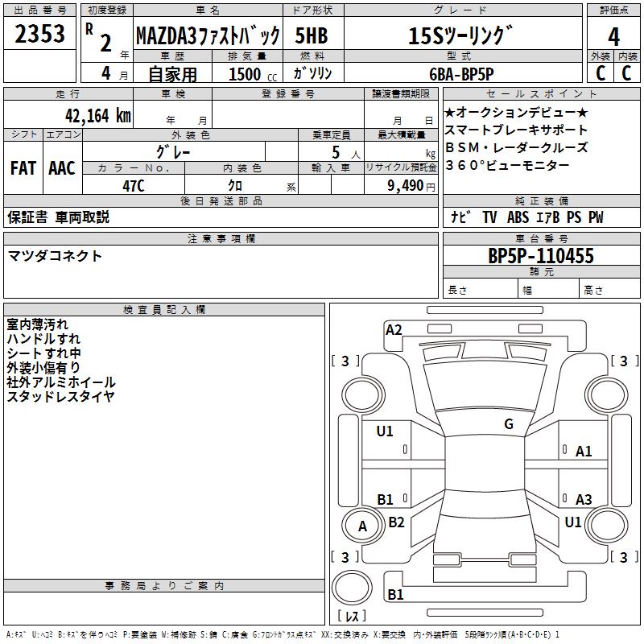Click the 登録番号 header
This screenshot has height=644, width=644.
(x=288, y=93)
